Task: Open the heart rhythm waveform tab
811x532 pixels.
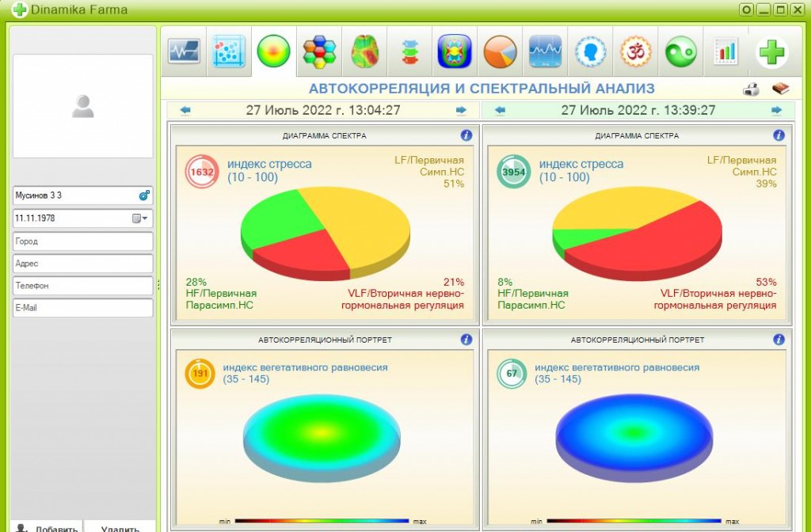Action: pos(184,51)
